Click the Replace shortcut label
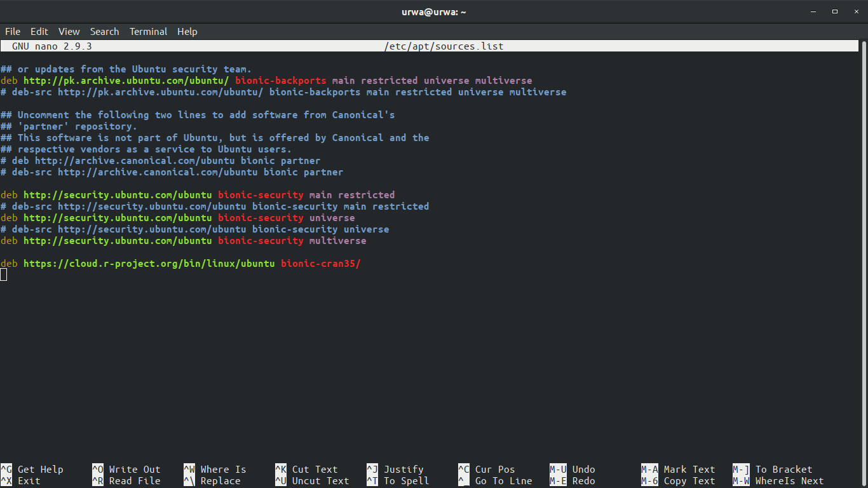Screen dimensions: 868x488 (220, 481)
